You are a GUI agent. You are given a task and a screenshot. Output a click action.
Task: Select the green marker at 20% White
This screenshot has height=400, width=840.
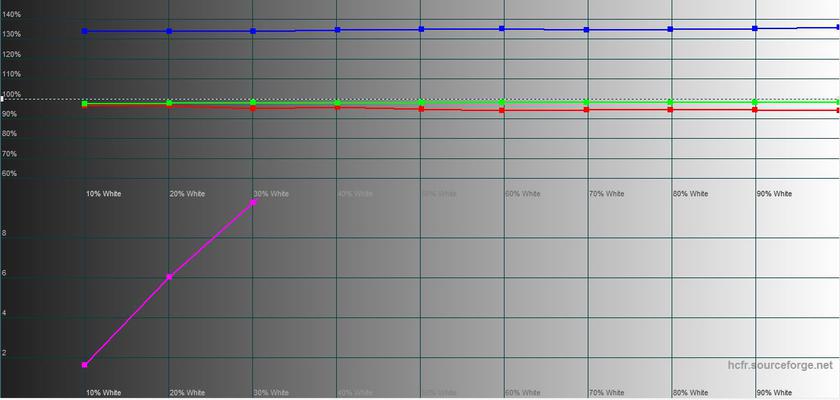[x=169, y=103]
